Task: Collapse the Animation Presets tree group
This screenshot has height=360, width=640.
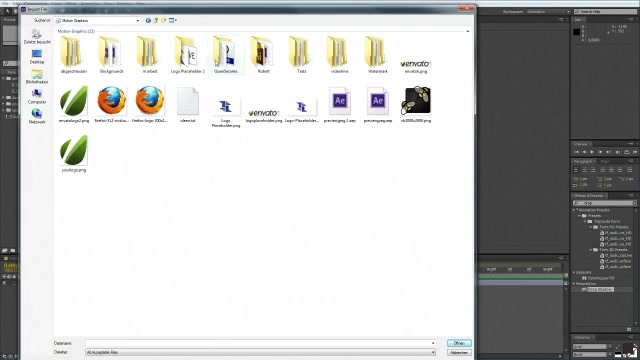Action: click(x=574, y=210)
